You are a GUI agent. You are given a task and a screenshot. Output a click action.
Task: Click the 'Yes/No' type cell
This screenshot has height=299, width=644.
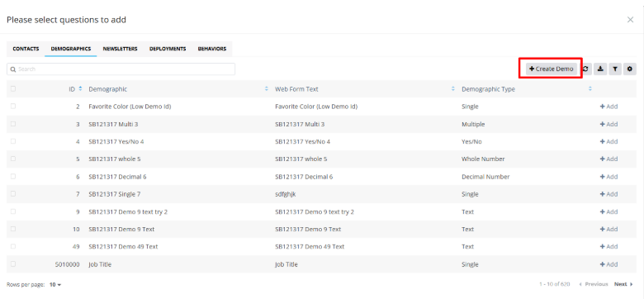click(472, 141)
